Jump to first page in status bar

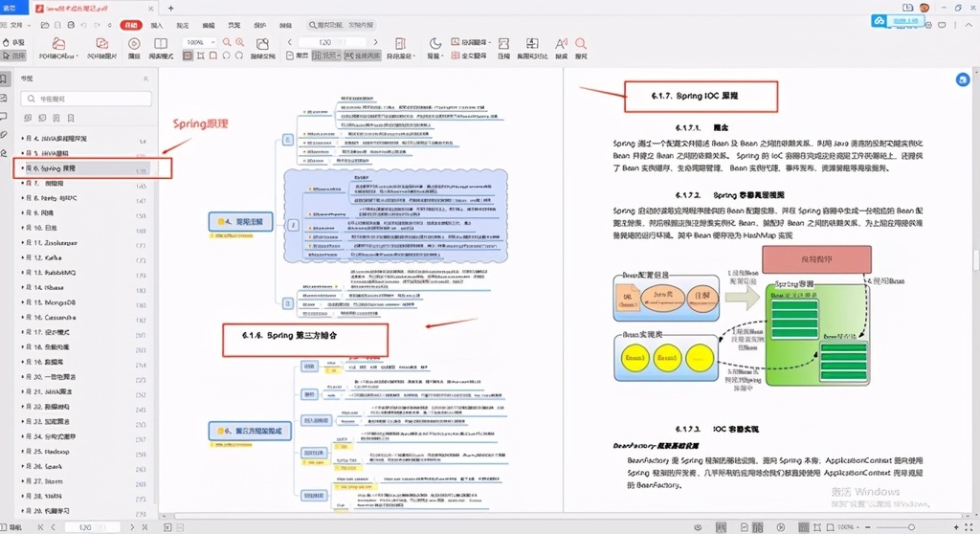click(x=40, y=527)
